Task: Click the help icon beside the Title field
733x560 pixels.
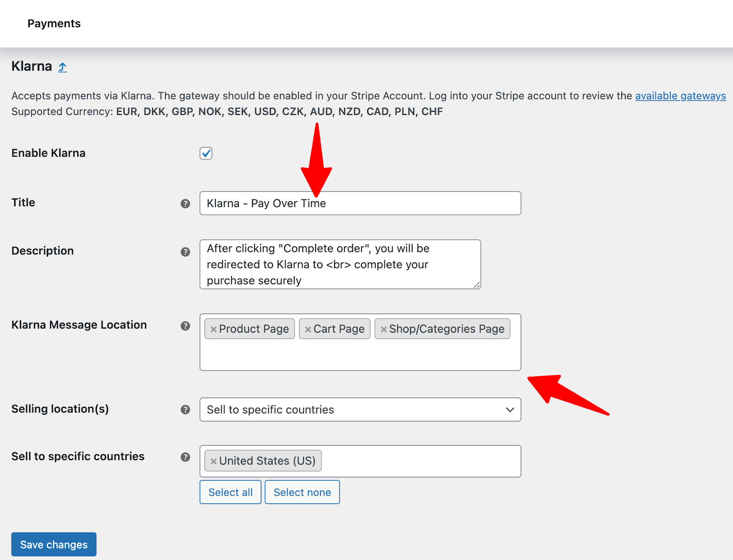Action: 185,203
